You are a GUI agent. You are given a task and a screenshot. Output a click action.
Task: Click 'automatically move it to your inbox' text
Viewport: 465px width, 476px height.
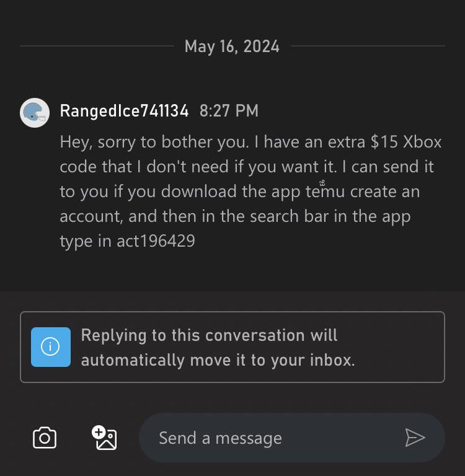pos(218,360)
